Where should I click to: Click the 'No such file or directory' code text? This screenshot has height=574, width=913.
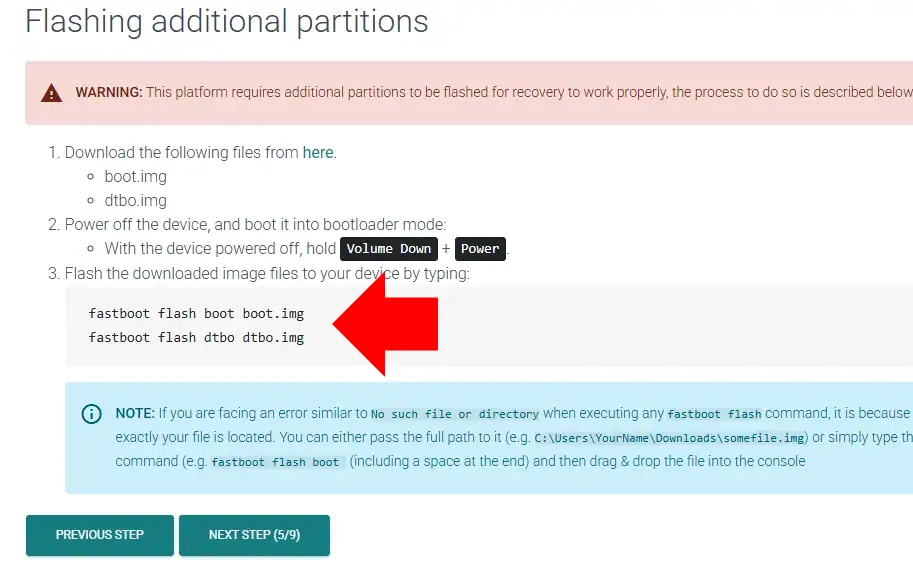[x=455, y=414]
